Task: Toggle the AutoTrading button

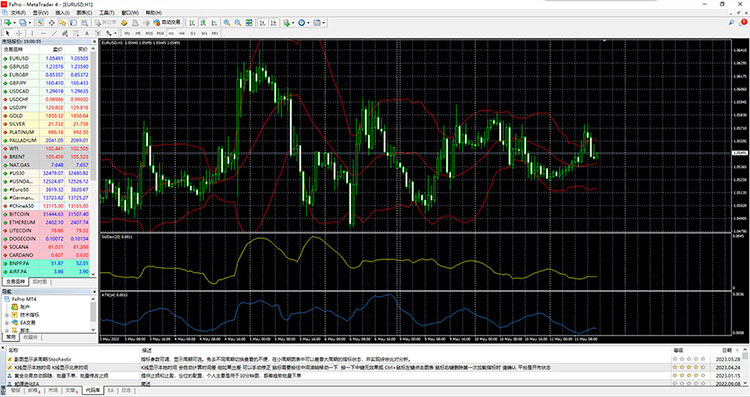Action: coord(167,22)
